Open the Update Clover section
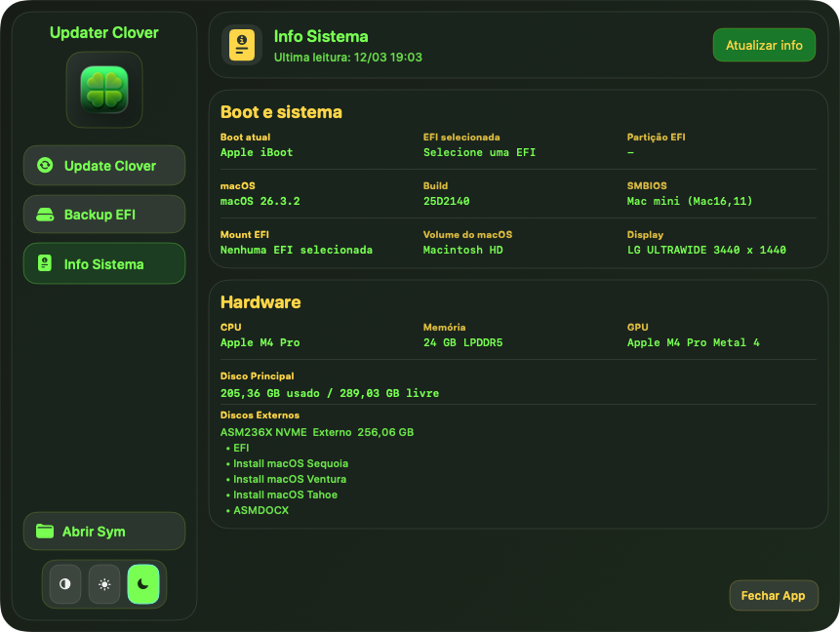The image size is (840, 632). (104, 166)
